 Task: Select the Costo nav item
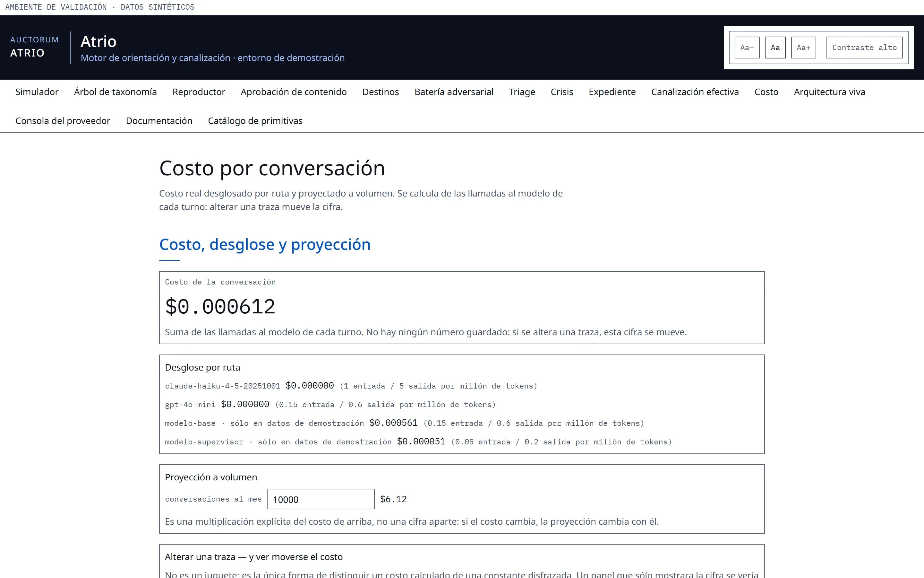pyautogui.click(x=766, y=92)
